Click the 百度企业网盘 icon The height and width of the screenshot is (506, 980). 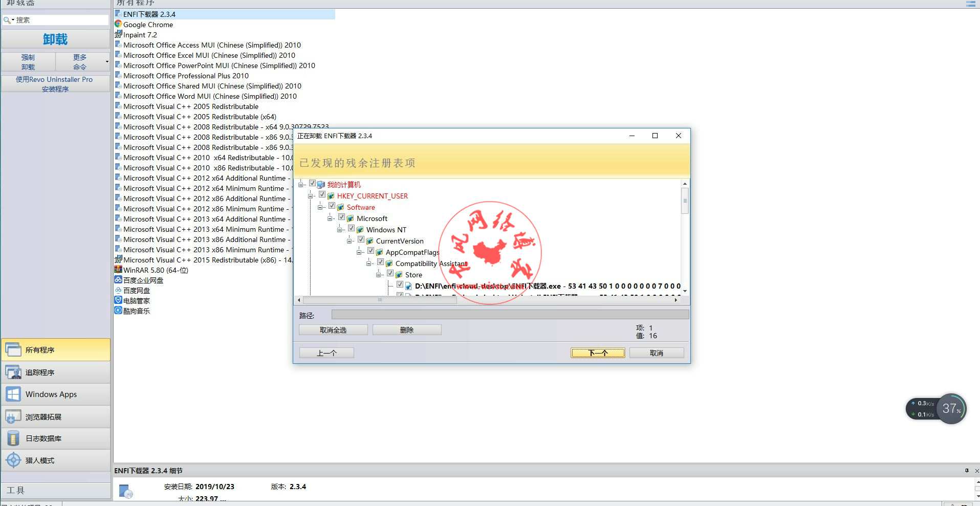[118, 280]
